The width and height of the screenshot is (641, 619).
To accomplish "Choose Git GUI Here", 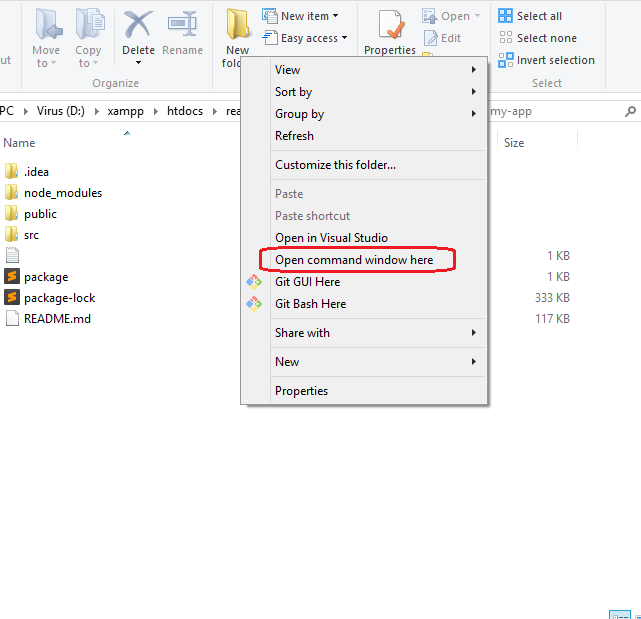I will coord(364,282).
